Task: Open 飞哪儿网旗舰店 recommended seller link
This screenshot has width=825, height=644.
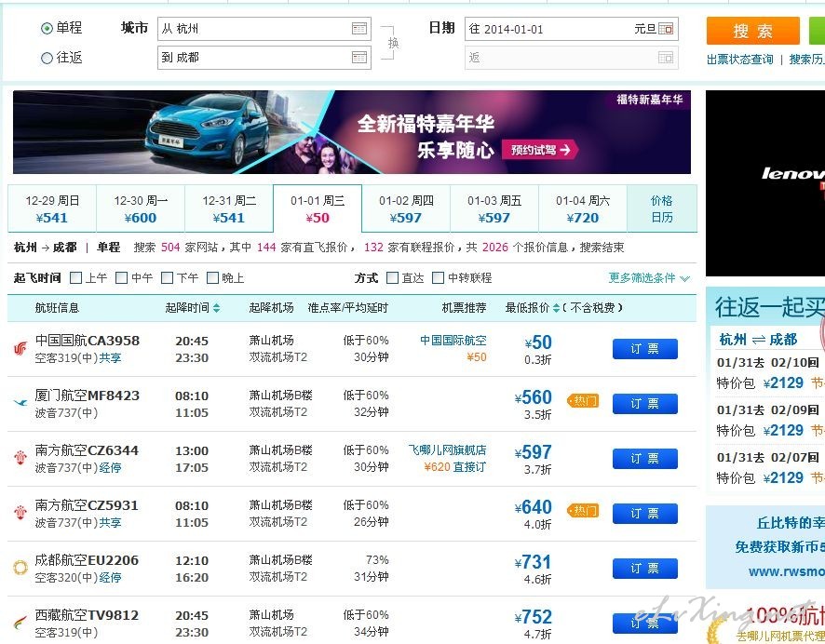Action: pyautogui.click(x=447, y=450)
